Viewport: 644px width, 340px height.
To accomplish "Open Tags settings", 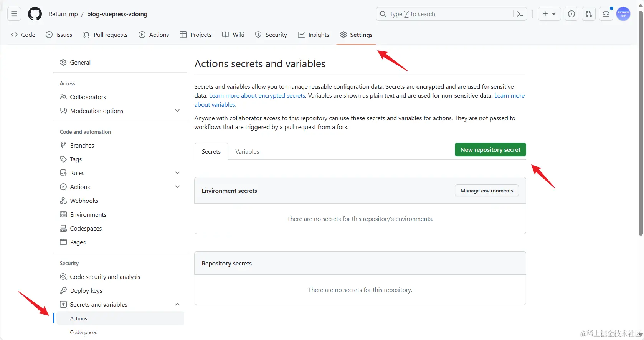I will pos(120,159).
